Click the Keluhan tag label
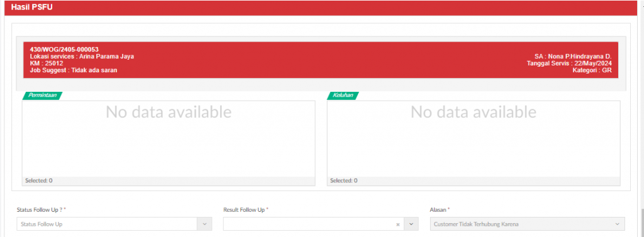This screenshot has width=644, height=237. [343, 96]
